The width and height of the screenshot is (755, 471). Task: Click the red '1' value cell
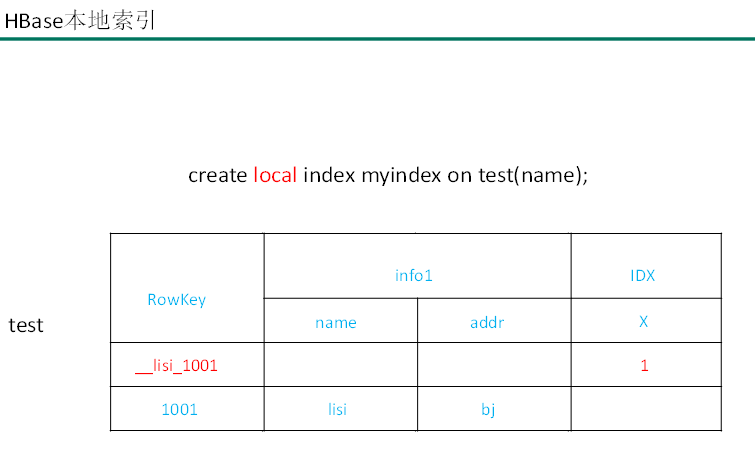(x=646, y=365)
